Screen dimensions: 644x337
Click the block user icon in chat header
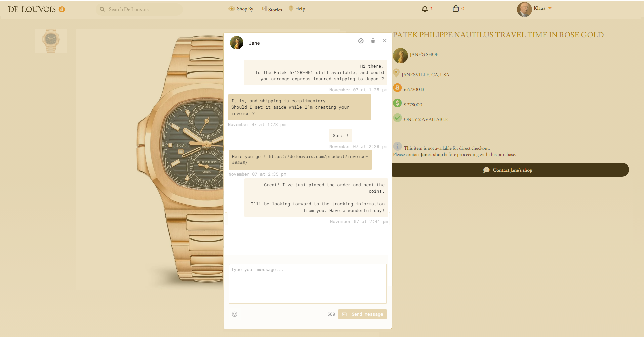pyautogui.click(x=361, y=41)
